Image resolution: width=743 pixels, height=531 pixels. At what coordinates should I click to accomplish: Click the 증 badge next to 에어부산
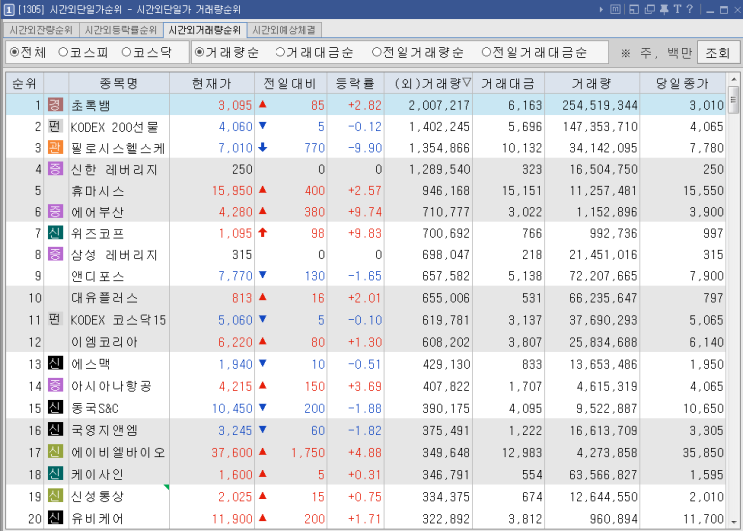coord(55,211)
